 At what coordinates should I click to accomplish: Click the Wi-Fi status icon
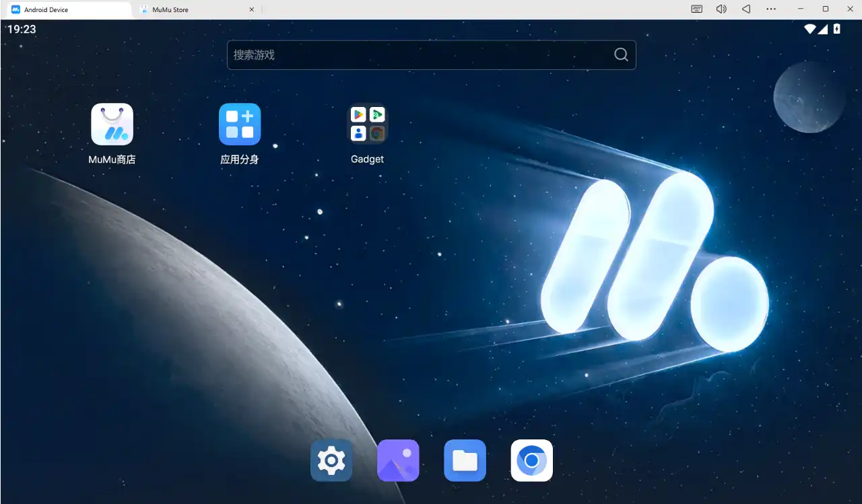(810, 29)
